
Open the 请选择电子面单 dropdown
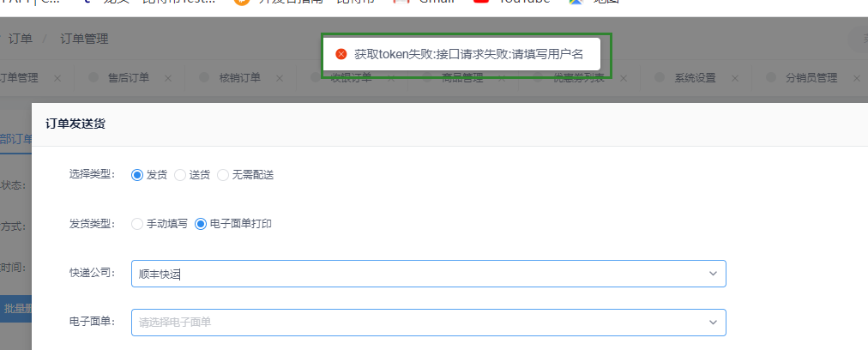click(429, 323)
